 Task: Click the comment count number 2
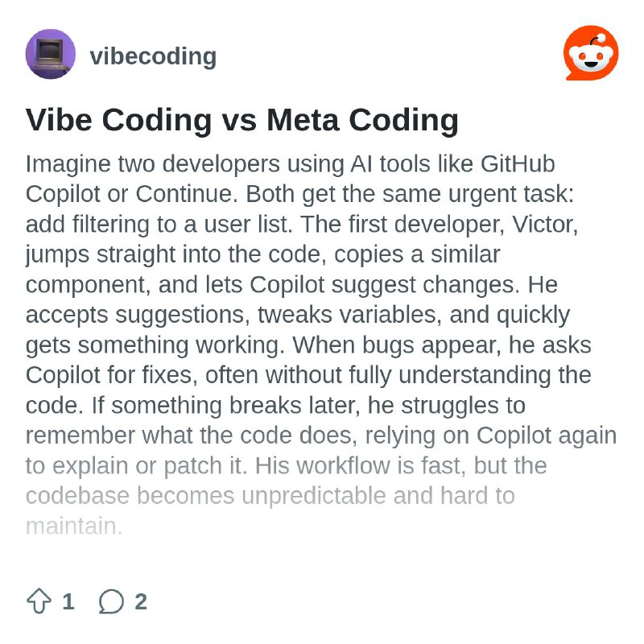(141, 601)
